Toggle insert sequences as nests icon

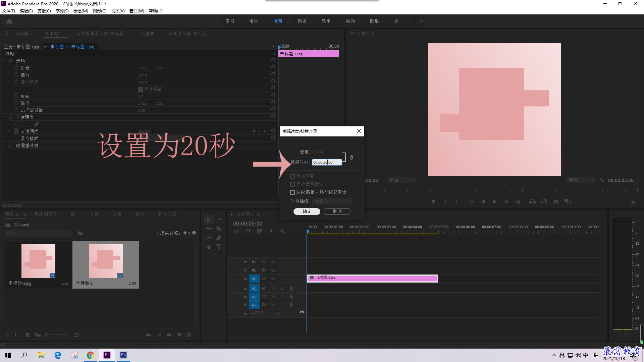point(237,231)
